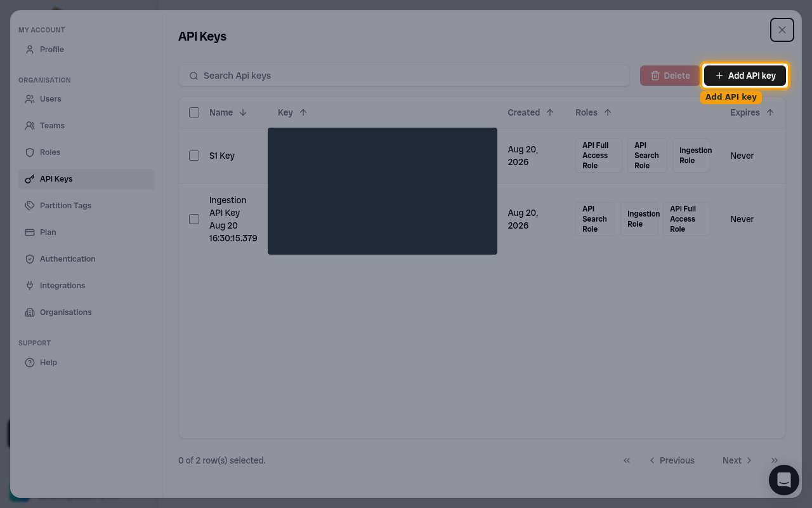
Task: Click S1 Key's created date Aug 20, 2026
Action: [523, 156]
